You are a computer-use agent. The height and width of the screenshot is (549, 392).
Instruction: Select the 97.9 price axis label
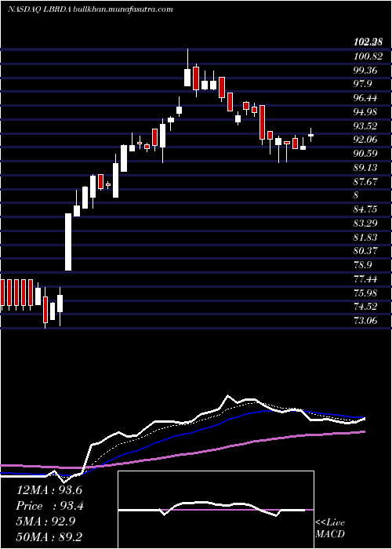click(362, 84)
